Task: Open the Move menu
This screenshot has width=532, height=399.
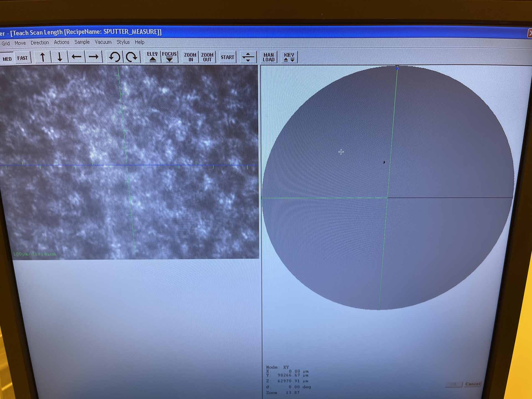Action: coord(20,43)
